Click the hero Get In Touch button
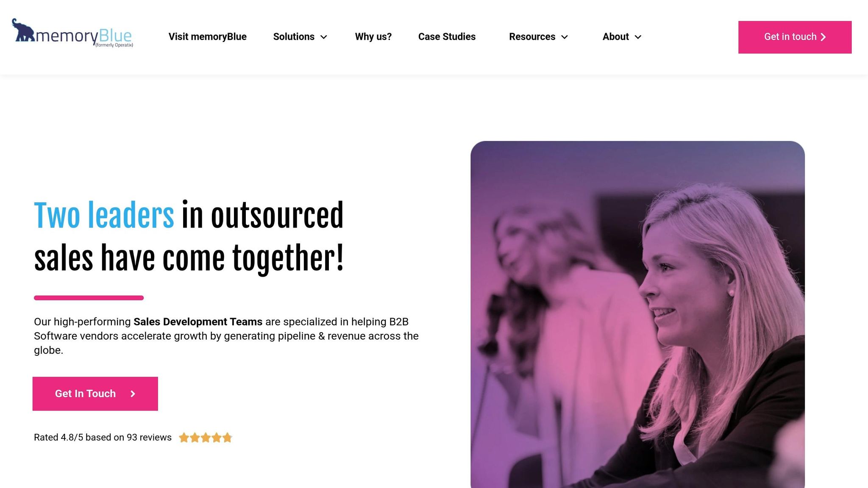This screenshot has height=488, width=868. (95, 394)
